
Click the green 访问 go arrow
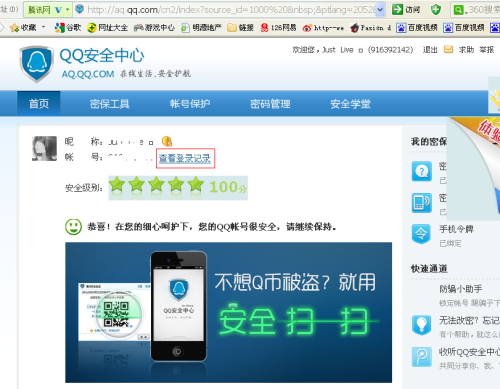coord(397,9)
